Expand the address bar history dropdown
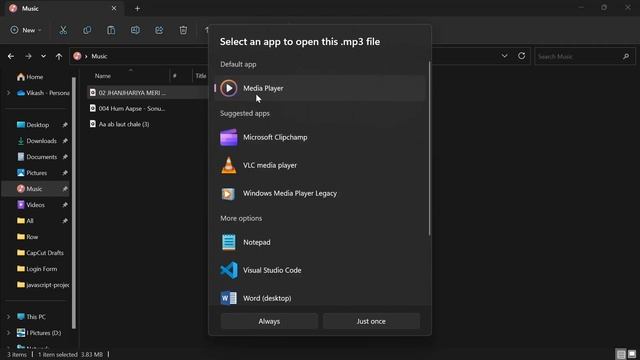Viewport: 640px width, 360px height. pos(504,56)
